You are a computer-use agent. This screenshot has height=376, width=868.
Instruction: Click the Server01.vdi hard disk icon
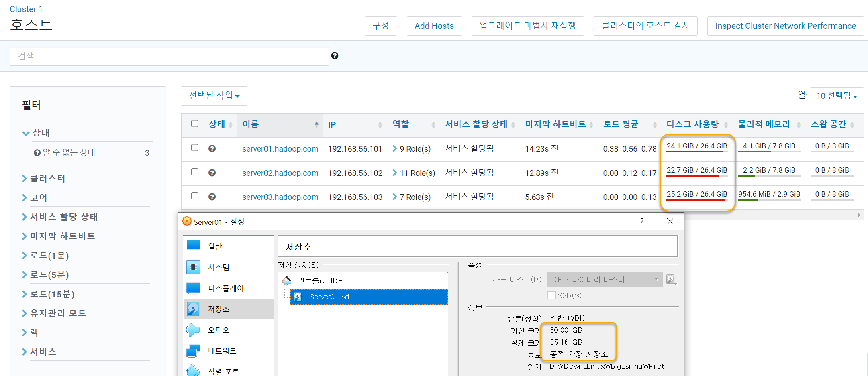[x=298, y=297]
